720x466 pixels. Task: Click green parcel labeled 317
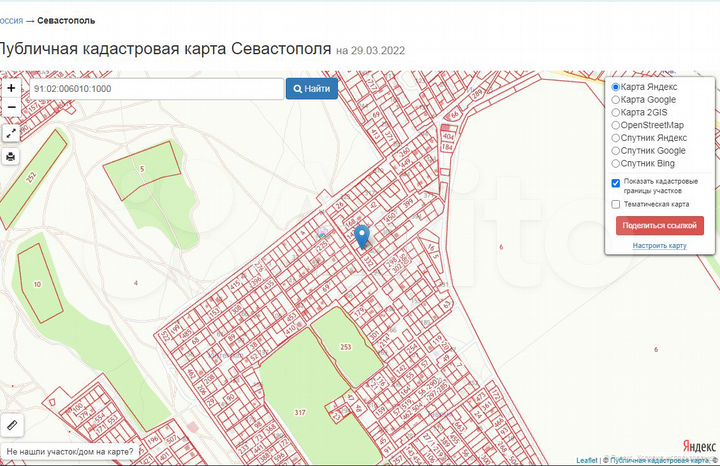pos(300,412)
